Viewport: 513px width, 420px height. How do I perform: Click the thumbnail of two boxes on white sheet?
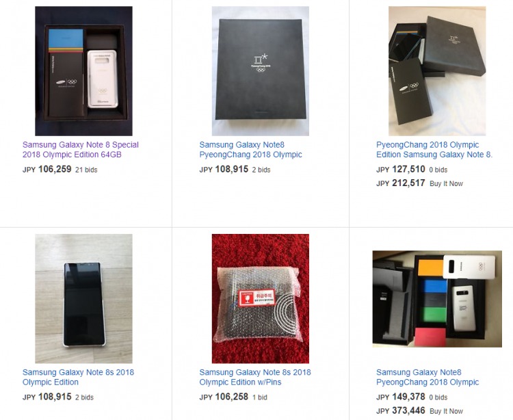click(x=437, y=71)
